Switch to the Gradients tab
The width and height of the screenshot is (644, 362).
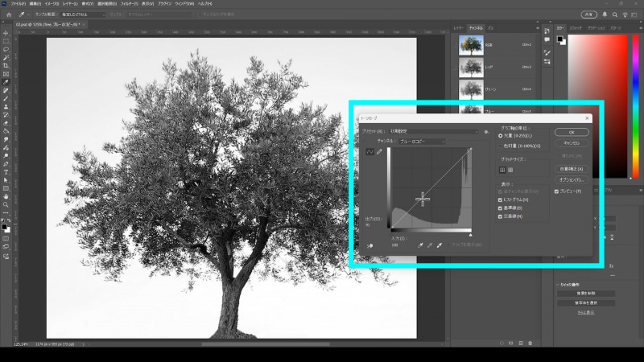[x=596, y=28]
